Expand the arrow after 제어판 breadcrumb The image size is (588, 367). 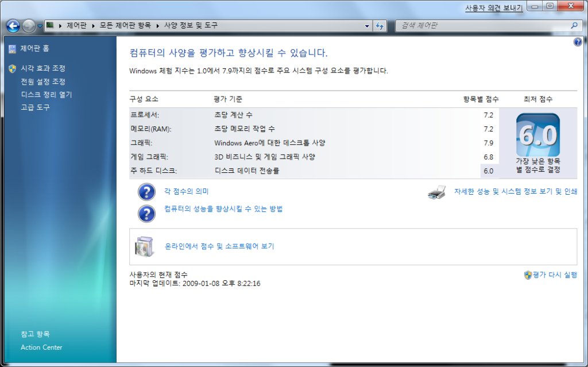point(94,25)
